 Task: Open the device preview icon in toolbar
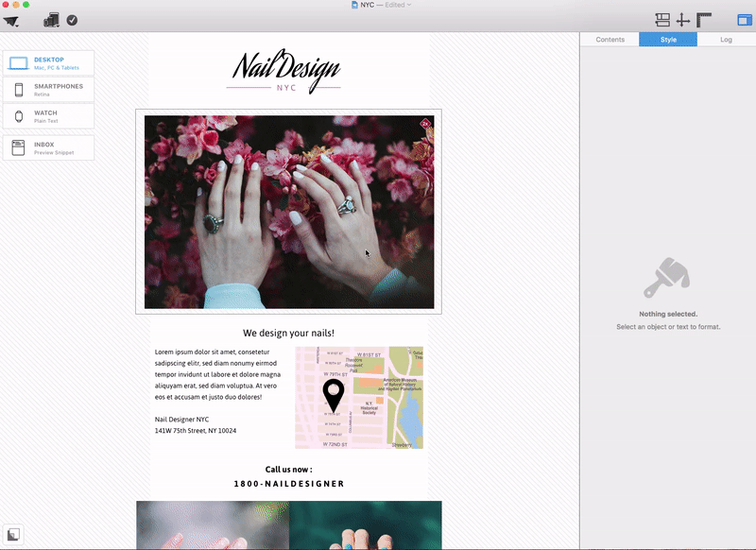[x=52, y=20]
